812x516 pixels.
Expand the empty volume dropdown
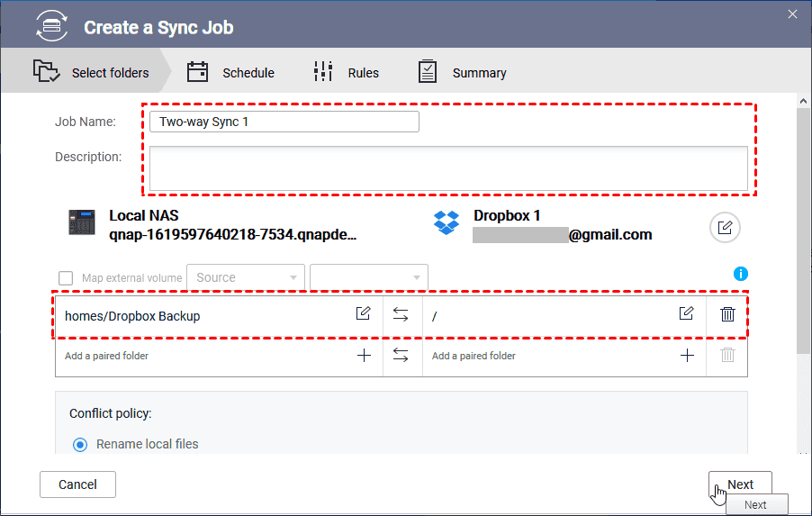(x=368, y=277)
